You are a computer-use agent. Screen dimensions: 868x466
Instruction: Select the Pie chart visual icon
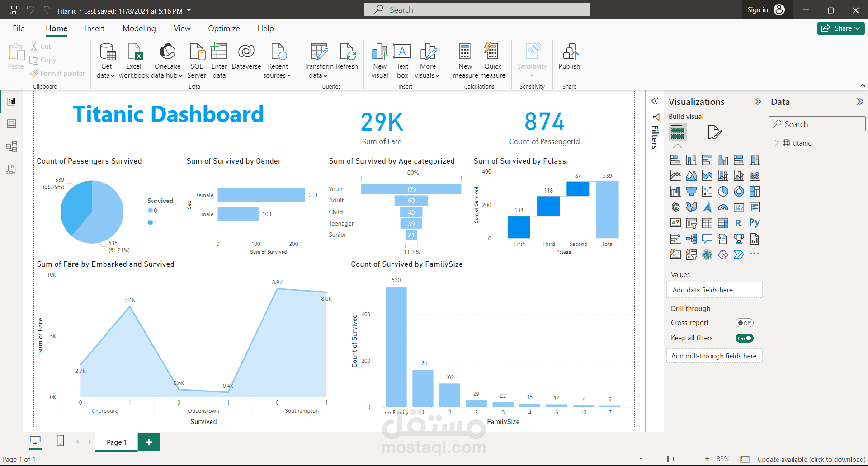point(723,192)
